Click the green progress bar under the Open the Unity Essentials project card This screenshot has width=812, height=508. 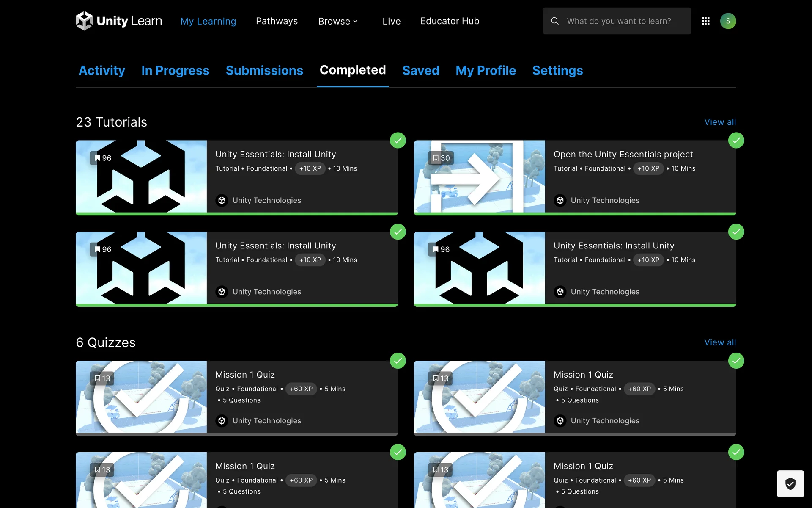[x=575, y=214]
